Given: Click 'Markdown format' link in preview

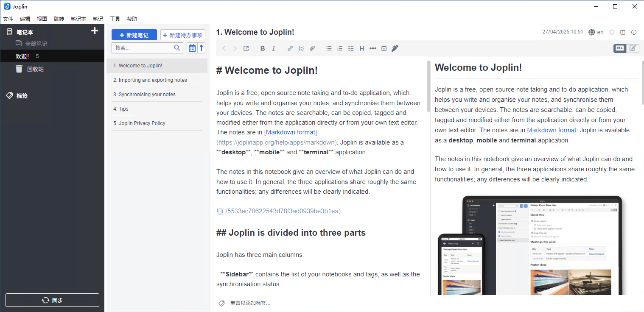Looking at the screenshot, I should click(552, 130).
